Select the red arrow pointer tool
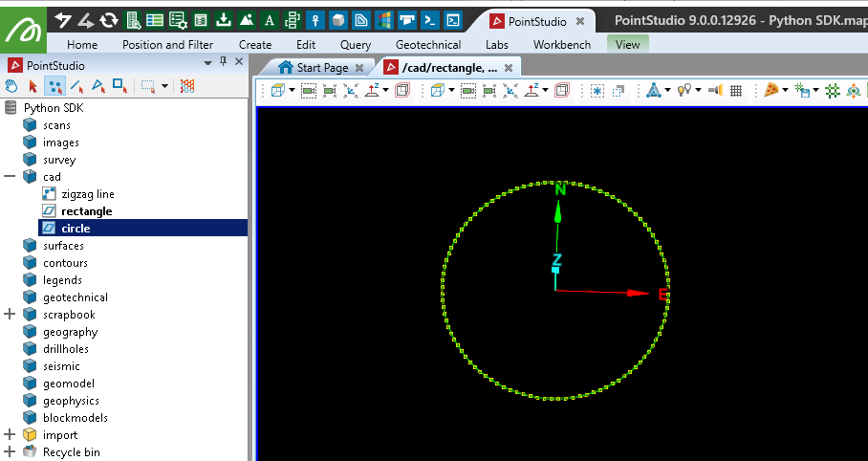 click(33, 86)
